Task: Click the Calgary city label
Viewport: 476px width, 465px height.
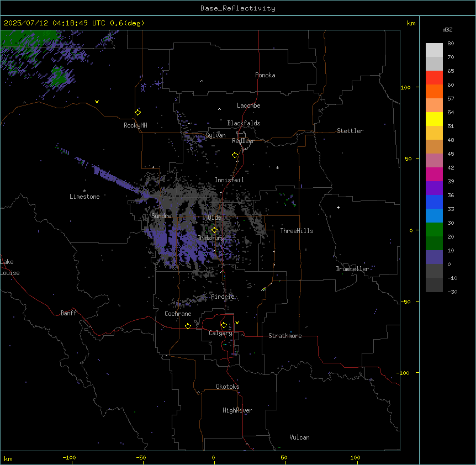Action: (x=221, y=333)
